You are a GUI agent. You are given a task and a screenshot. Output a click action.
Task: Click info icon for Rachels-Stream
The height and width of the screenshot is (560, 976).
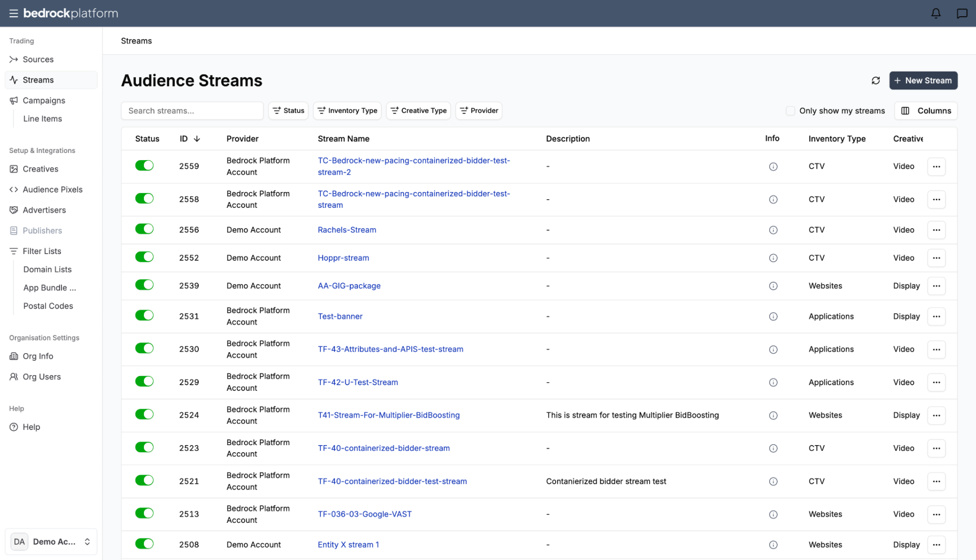point(773,230)
